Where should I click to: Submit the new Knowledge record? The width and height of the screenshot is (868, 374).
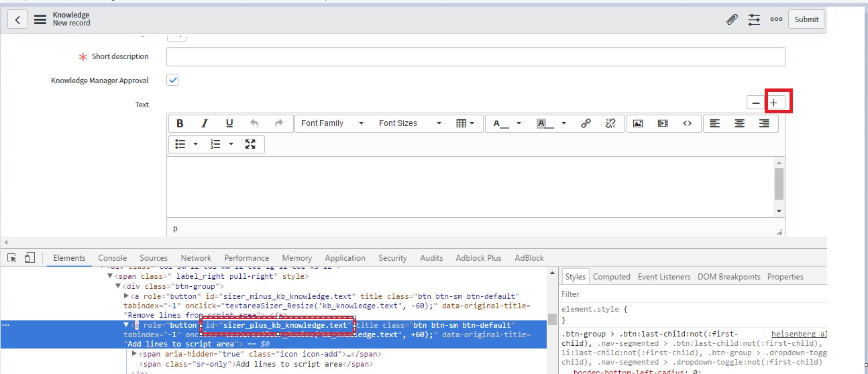(806, 19)
